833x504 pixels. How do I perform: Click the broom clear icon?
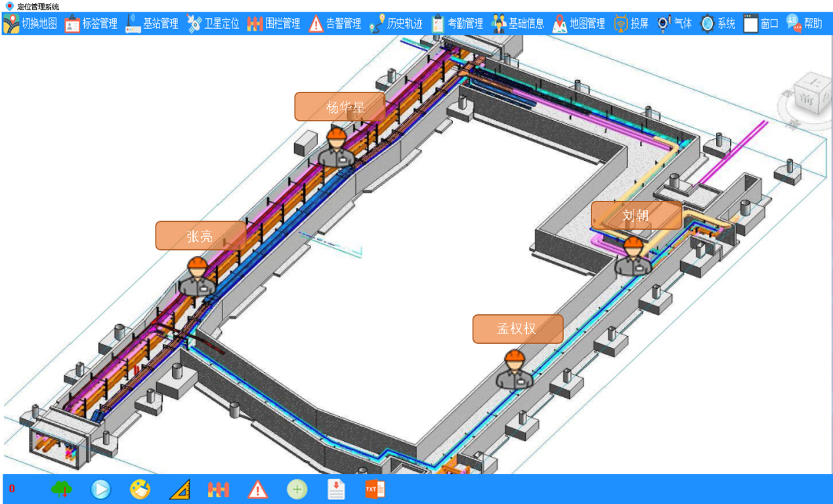pyautogui.click(x=140, y=489)
